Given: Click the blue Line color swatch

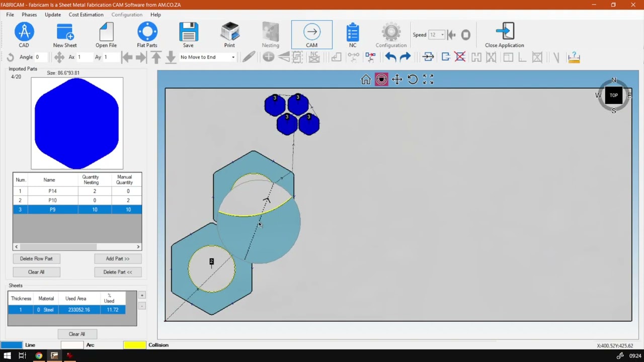Looking at the screenshot, I should pyautogui.click(x=11, y=345).
